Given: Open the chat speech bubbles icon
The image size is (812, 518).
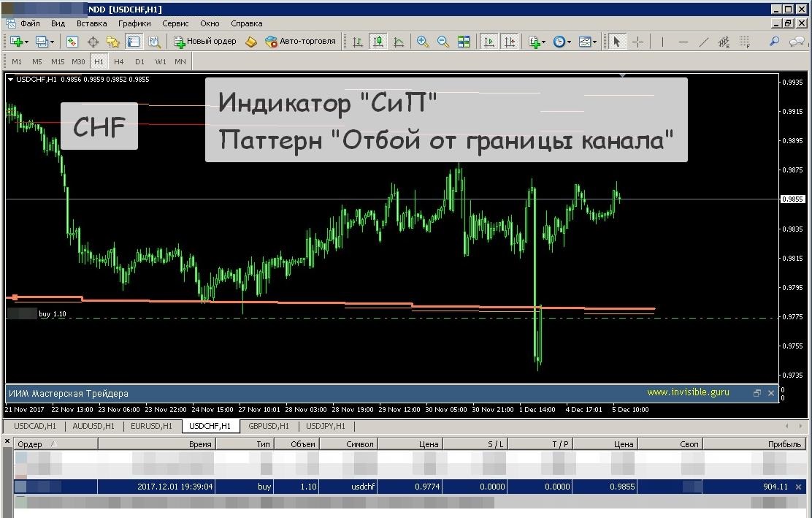Looking at the screenshot, I should (x=797, y=42).
